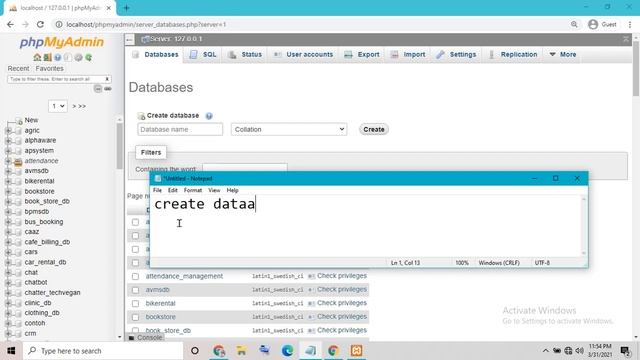This screenshot has height=360, width=640.
Task: Collapse the navigation panel arrow button
Action: point(129,39)
